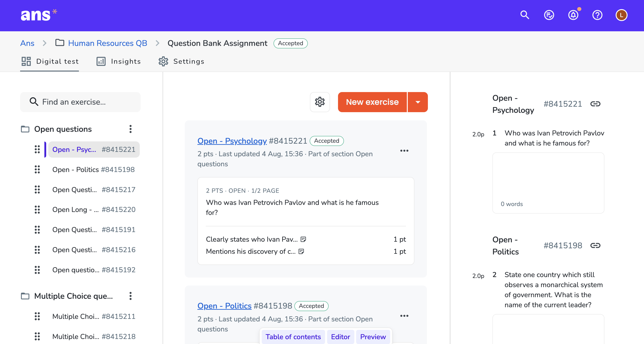Open the notifications bell
The width and height of the screenshot is (644, 344).
tap(573, 15)
